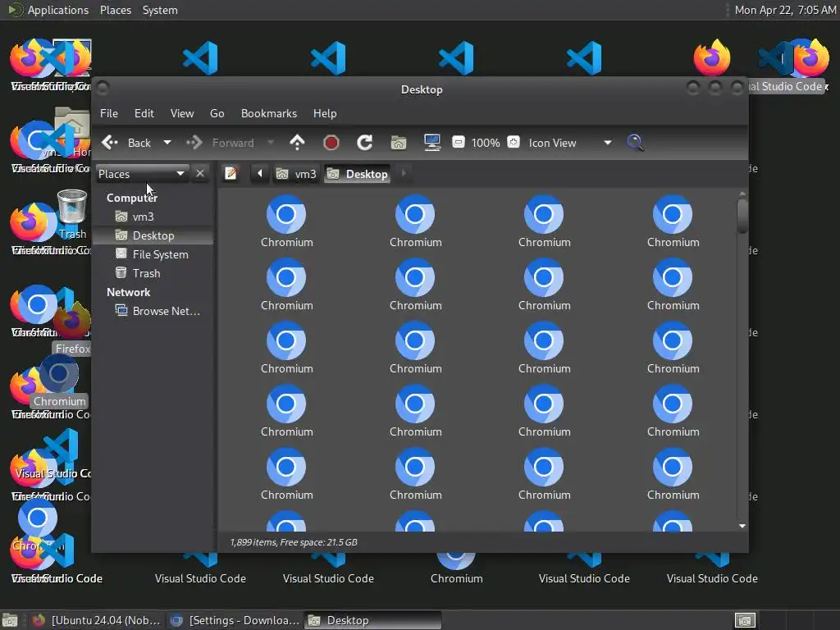840x630 pixels.
Task: Close the Places side pane
Action: click(200, 174)
